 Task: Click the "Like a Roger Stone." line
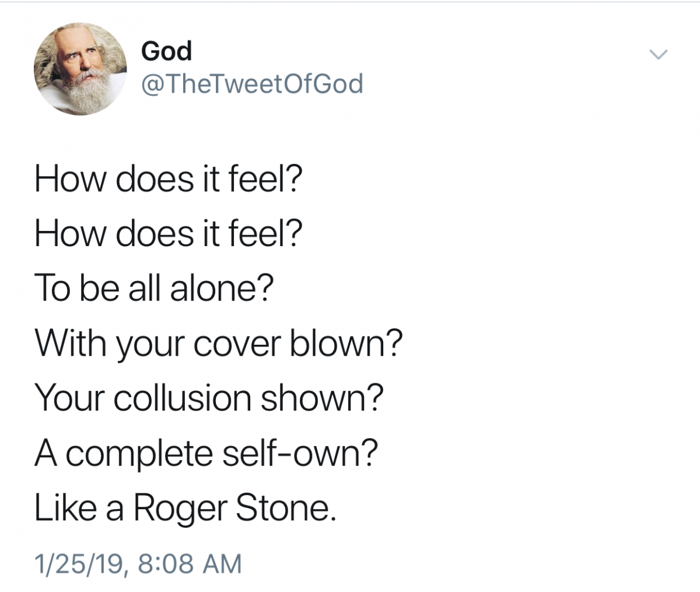(185, 508)
